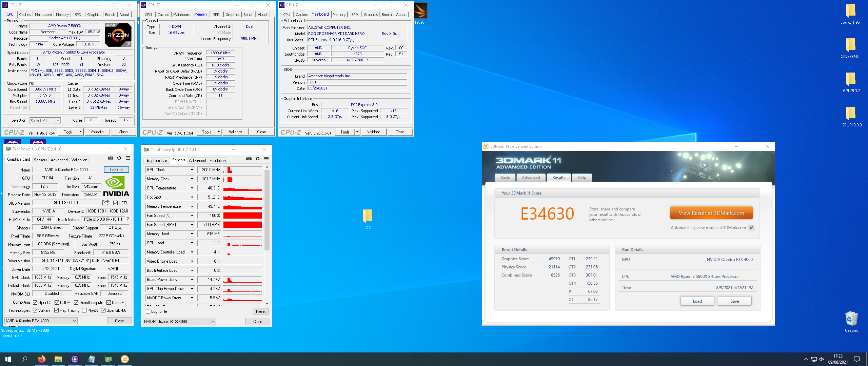Toggle OpenCL checkbox
Screen dimensions: 868x366
[35, 302]
